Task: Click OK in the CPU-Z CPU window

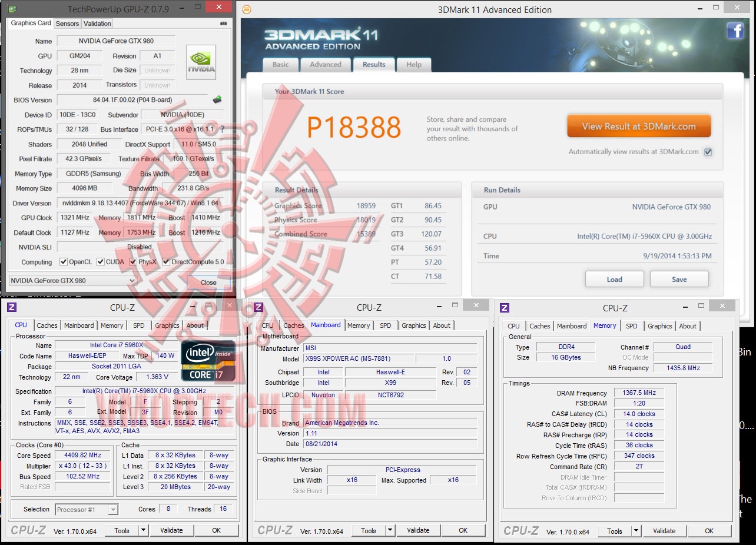Action: pos(217,530)
